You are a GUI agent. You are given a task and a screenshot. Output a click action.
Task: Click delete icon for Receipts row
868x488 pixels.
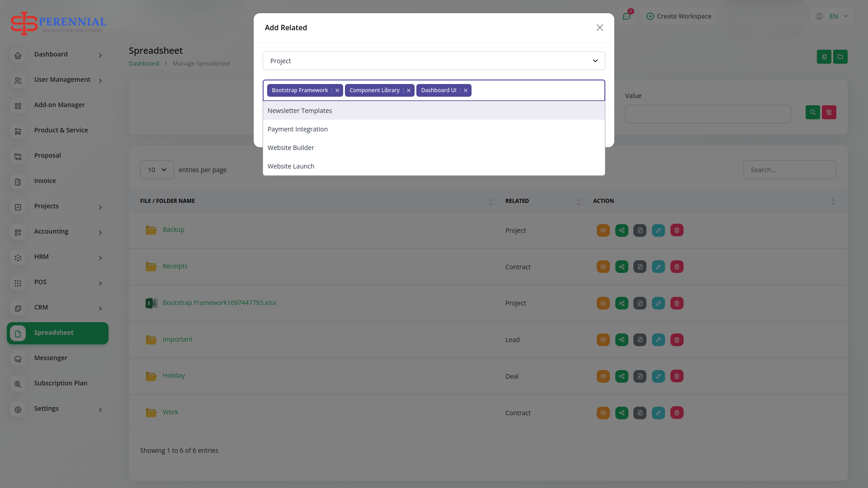(677, 267)
